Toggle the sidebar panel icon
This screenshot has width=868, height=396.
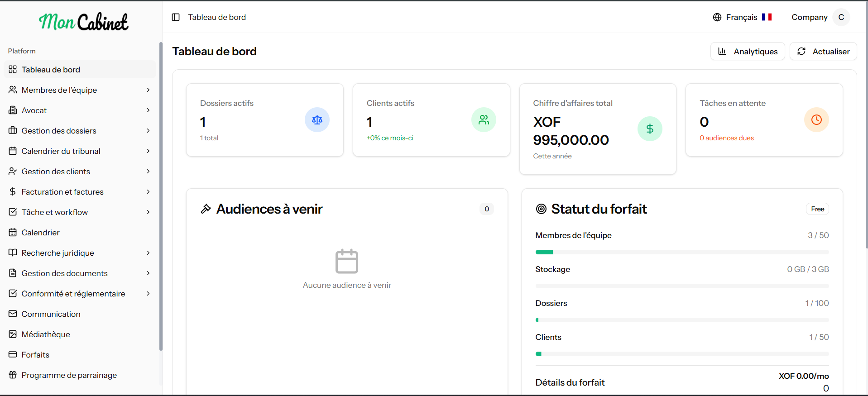click(176, 17)
